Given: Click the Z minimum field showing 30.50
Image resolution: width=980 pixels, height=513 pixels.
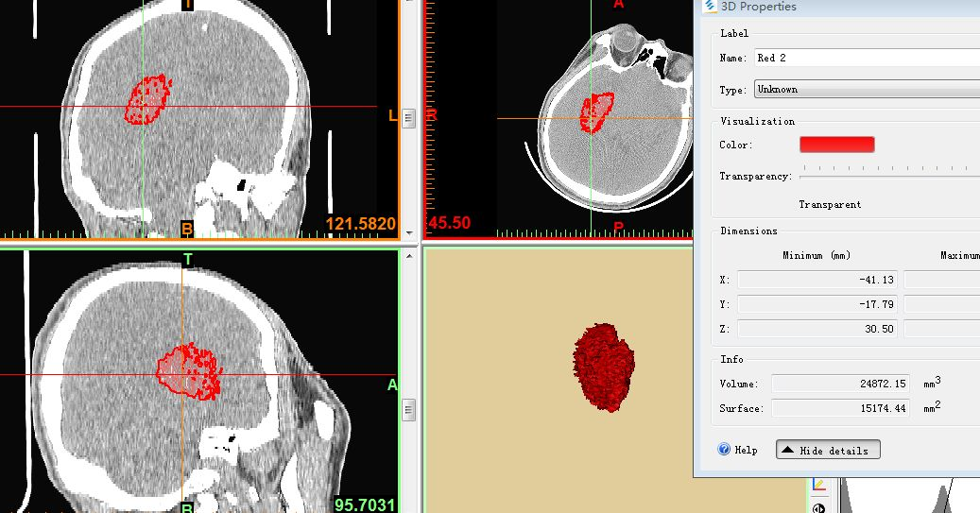Looking at the screenshot, I should coord(816,329).
